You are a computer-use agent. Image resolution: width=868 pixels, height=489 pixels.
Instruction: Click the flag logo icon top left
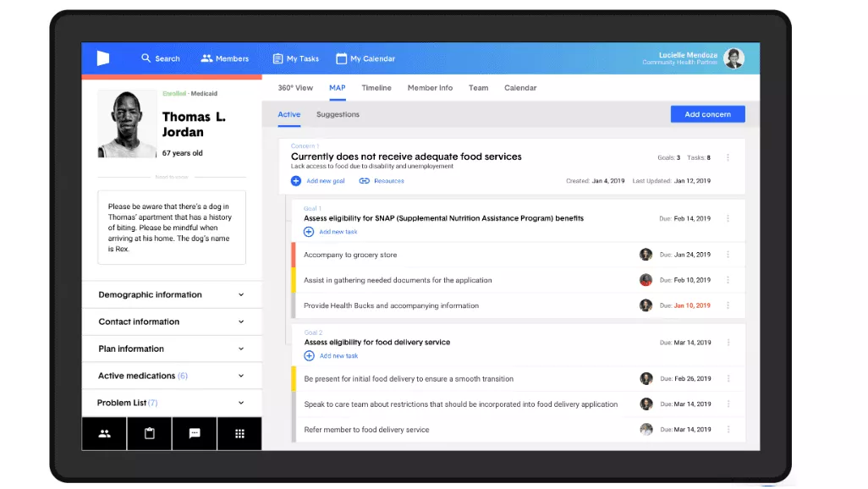tap(102, 58)
